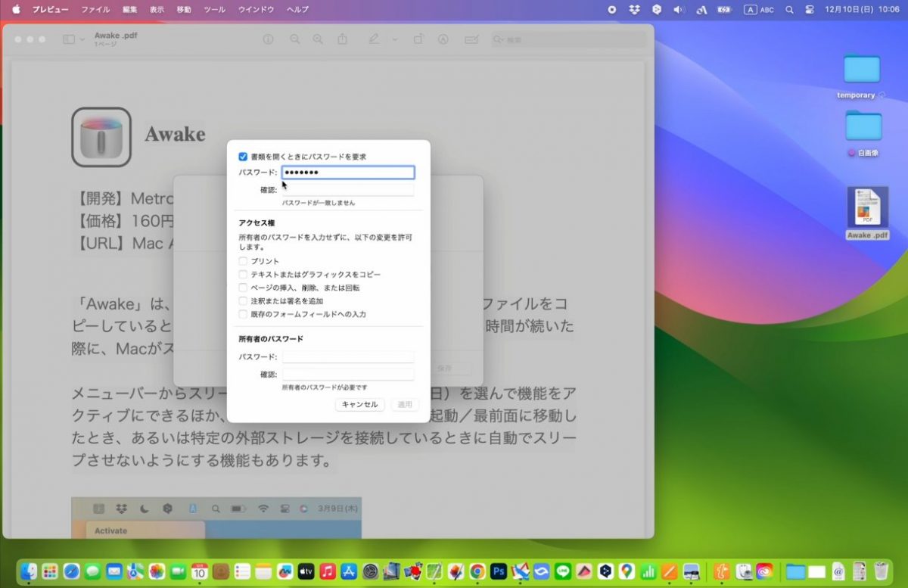The image size is (908, 588).
Task: Open the highlight color dropdown arrow
Action: click(394, 39)
